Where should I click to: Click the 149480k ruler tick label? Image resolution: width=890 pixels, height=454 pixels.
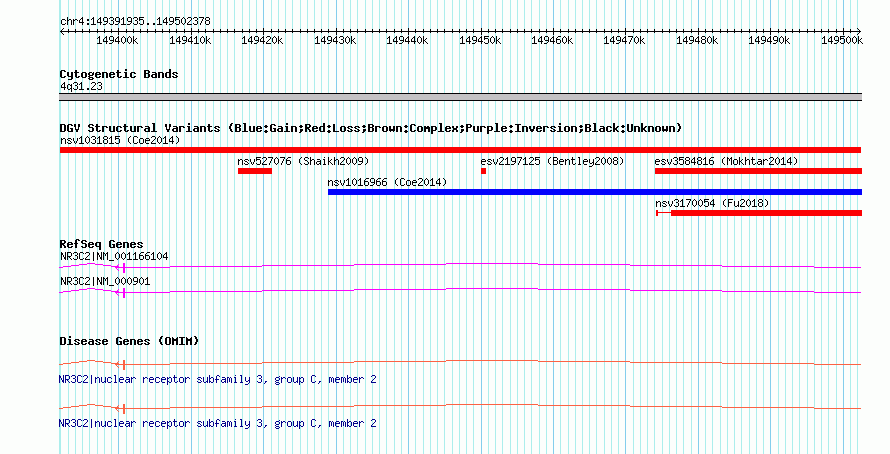[697, 40]
